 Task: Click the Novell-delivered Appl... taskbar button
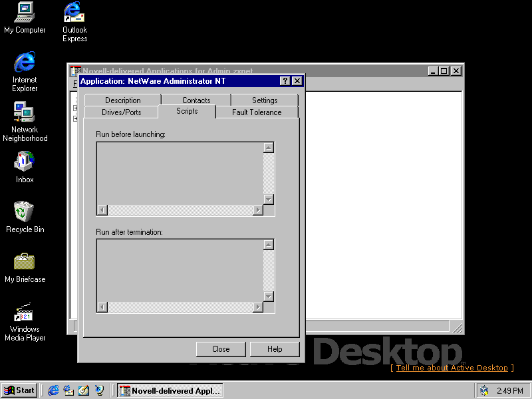pyautogui.click(x=170, y=390)
